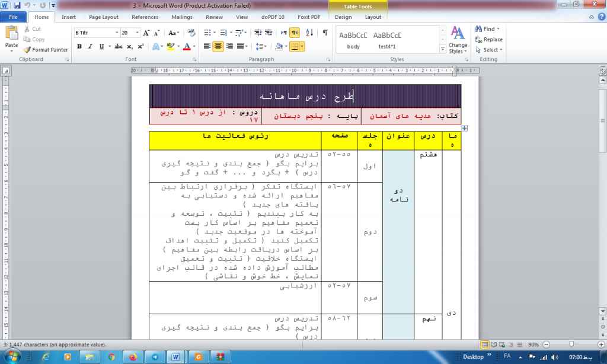Open Telegram from the taskbar

click(x=155, y=356)
